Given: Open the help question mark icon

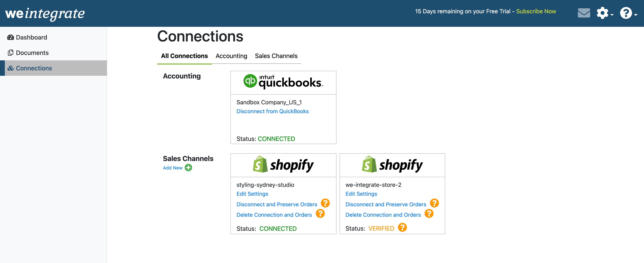Looking at the screenshot, I should click(626, 13).
